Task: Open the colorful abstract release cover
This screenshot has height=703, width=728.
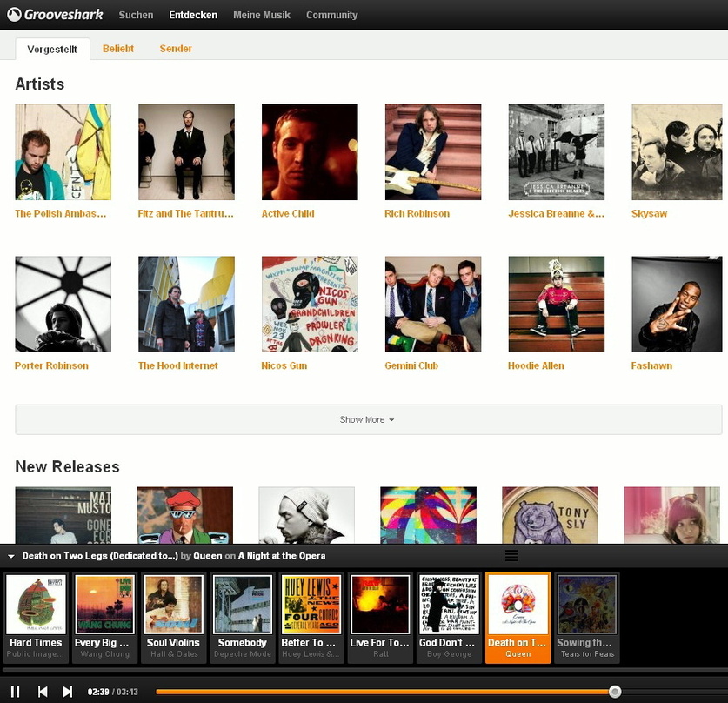Action: [428, 515]
